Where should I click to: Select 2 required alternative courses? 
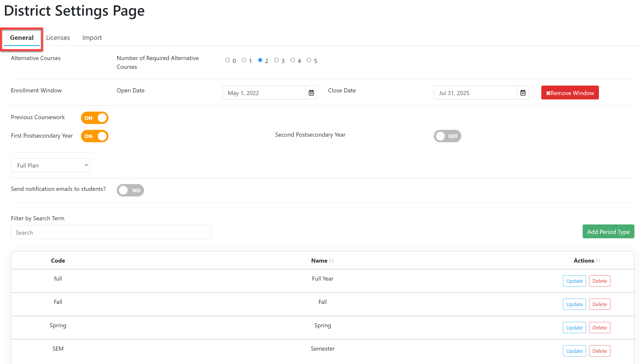coord(260,60)
